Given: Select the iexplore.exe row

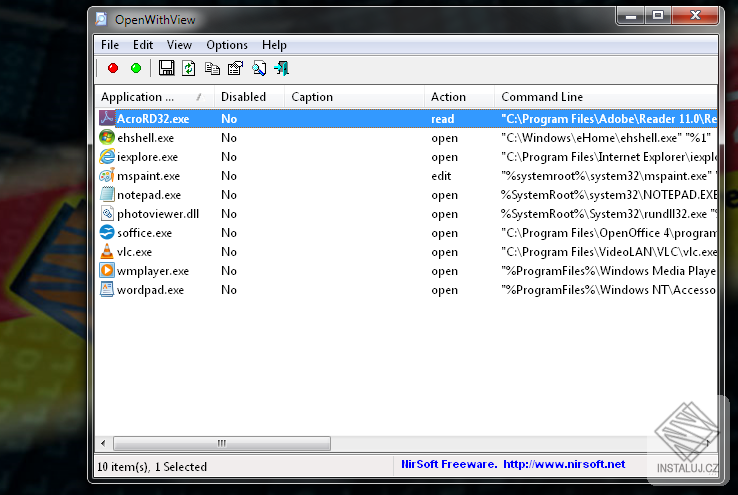Looking at the screenshot, I should pyautogui.click(x=406, y=157).
